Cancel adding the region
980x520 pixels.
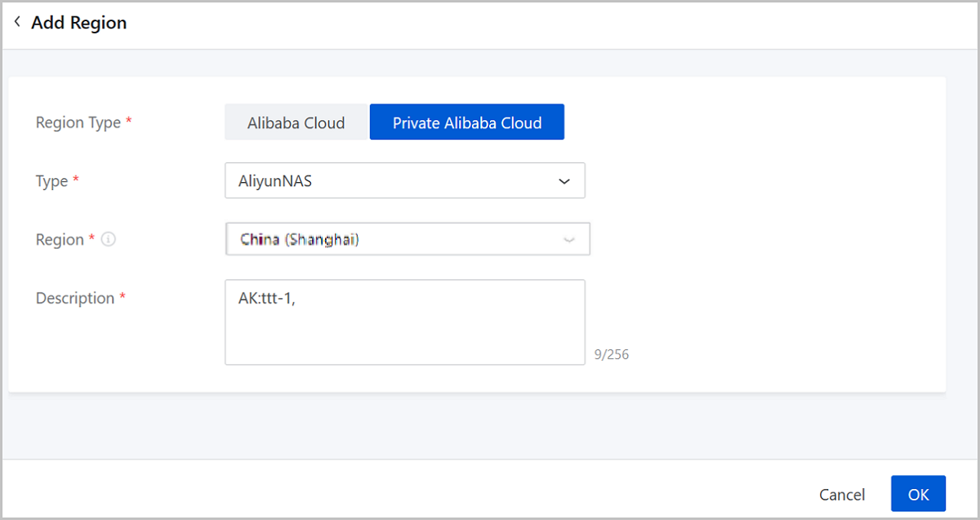842,495
